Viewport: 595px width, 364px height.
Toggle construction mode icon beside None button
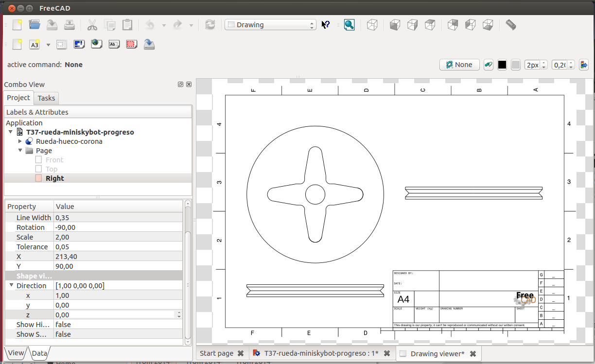(489, 65)
